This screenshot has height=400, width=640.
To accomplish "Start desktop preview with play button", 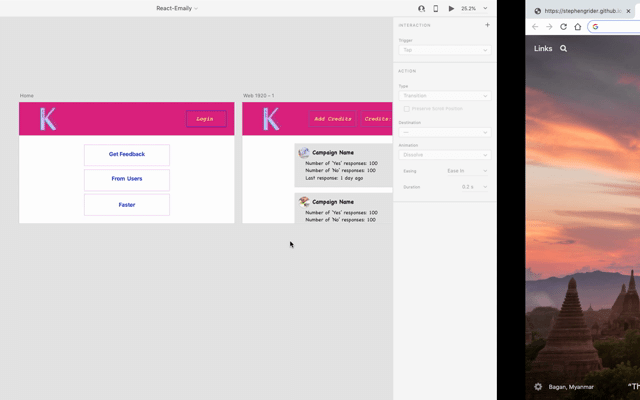I will coord(451,8).
